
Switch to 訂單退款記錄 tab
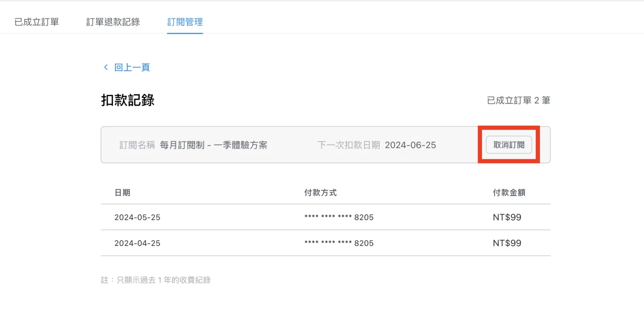point(113,22)
